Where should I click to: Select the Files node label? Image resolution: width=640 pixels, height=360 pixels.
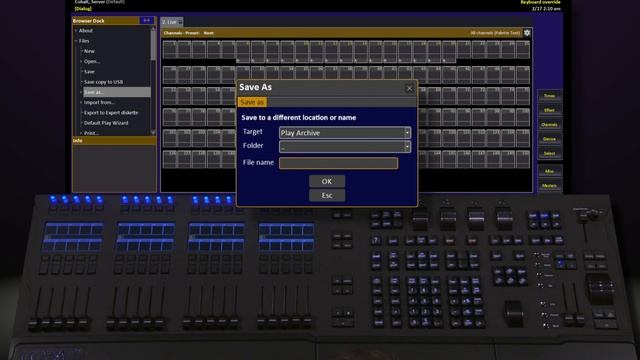pos(84,41)
